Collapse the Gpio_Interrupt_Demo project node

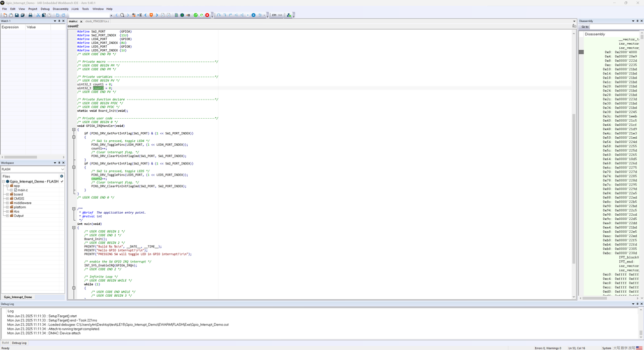click(x=4, y=182)
